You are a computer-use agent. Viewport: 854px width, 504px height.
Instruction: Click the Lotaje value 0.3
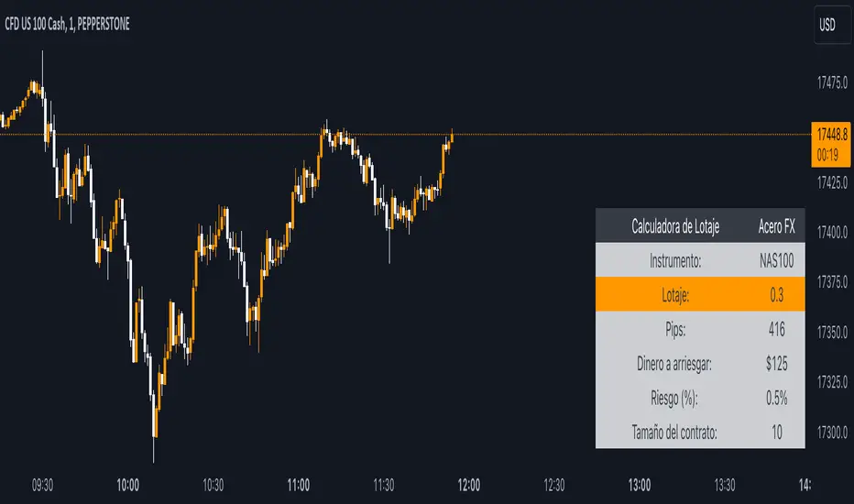[776, 294]
